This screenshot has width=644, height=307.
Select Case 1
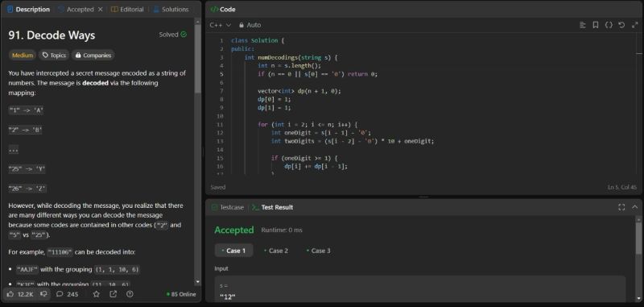[233, 251]
